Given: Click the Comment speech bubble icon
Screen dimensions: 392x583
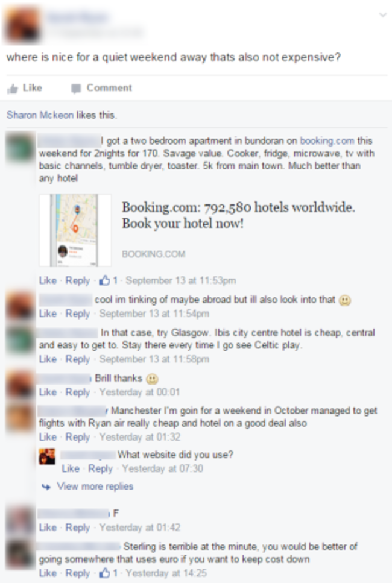Looking at the screenshot, I should 76,89.
